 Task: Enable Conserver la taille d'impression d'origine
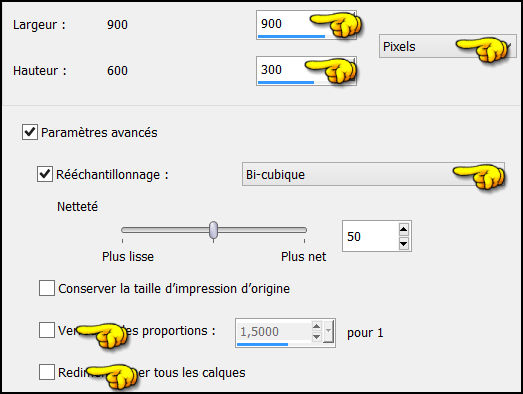tap(47, 288)
